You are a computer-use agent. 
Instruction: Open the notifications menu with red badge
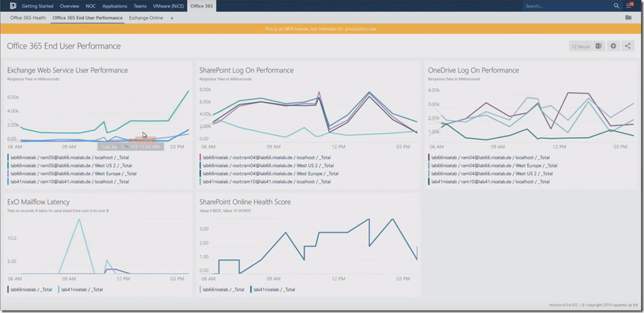tap(630, 5)
